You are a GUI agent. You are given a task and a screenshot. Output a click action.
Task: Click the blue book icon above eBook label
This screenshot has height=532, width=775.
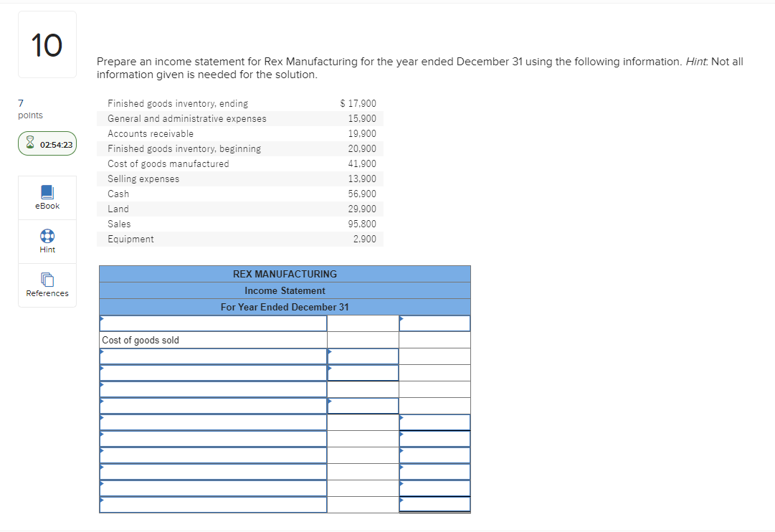point(47,192)
